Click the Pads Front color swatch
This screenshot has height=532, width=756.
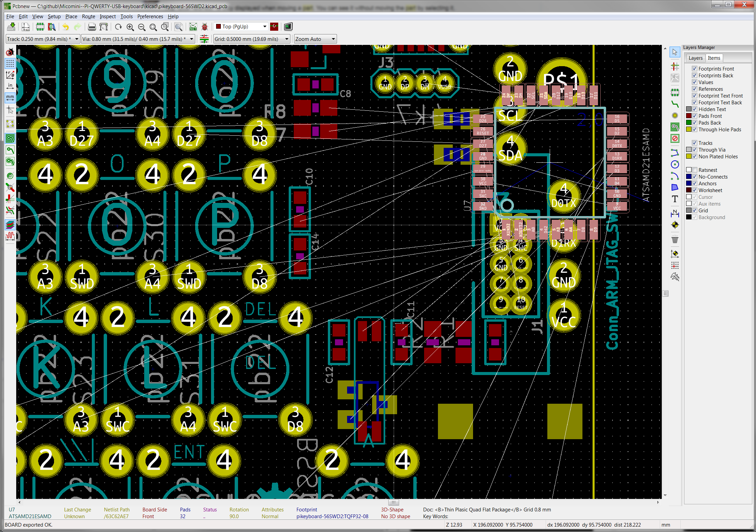click(689, 116)
